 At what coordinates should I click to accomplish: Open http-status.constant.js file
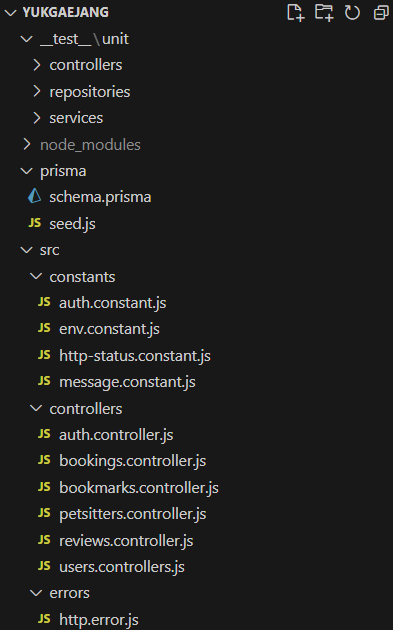(135, 356)
